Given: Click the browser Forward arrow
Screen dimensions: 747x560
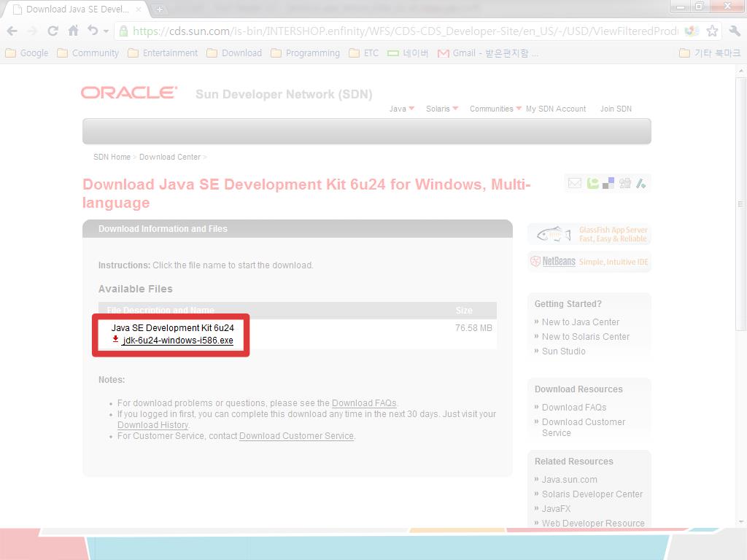Looking at the screenshot, I should [x=32, y=31].
